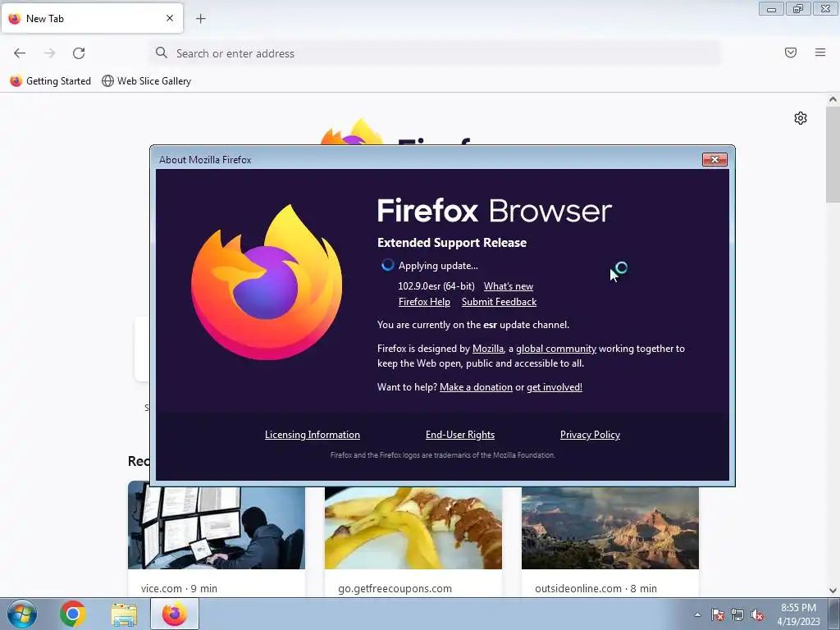Focus the Search or enter address field
The image size is (840, 630).
click(x=435, y=53)
